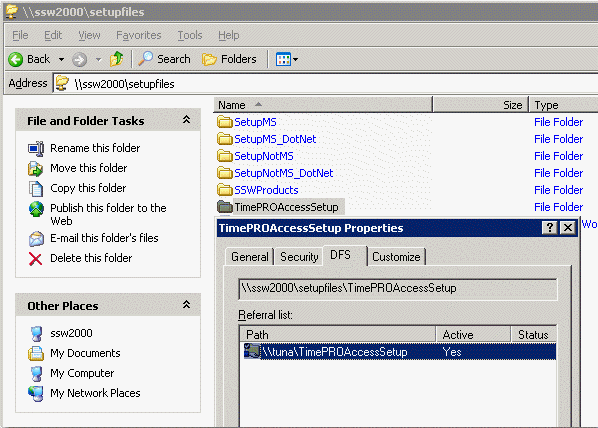The width and height of the screenshot is (598, 428).
Task: Open the Views dropdown button
Action: (x=287, y=59)
